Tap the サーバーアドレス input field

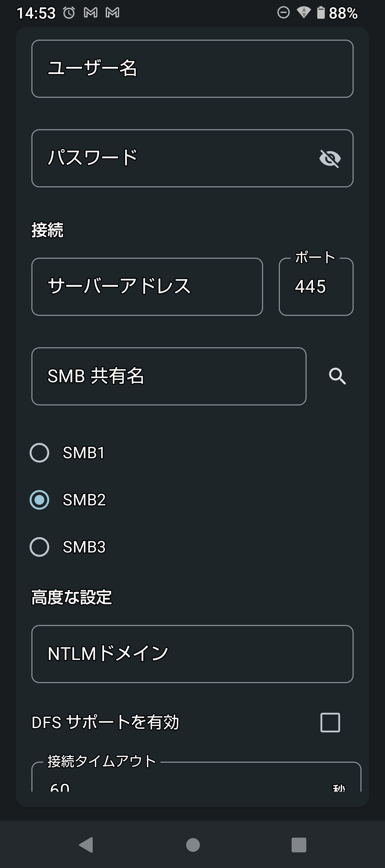point(147,287)
